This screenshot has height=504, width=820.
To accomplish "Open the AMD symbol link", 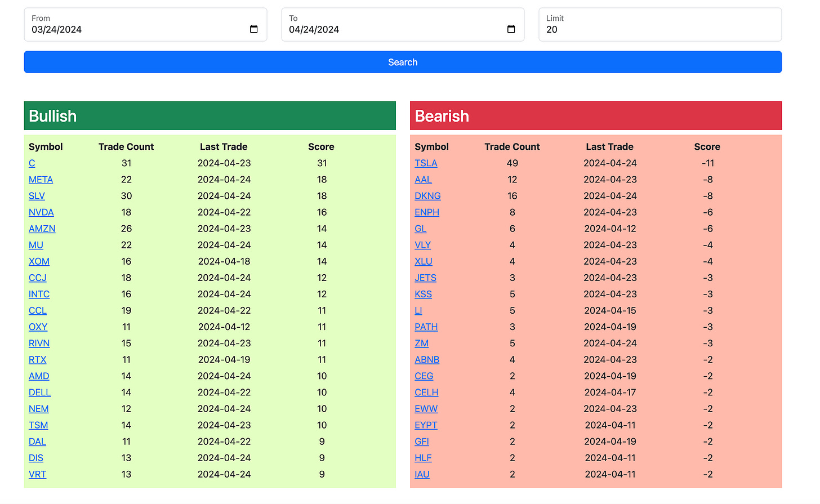I will click(x=39, y=376).
